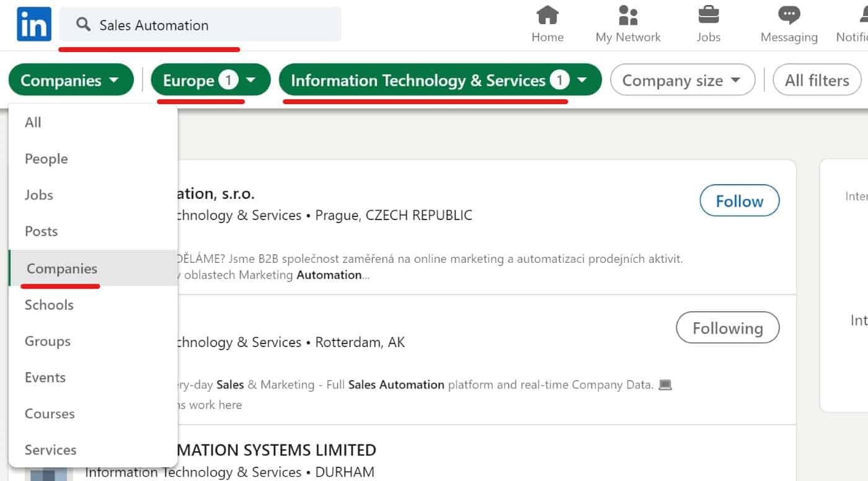Viewport: 868px width, 481px height.
Task: Select Events in the dropdown menu
Action: tap(45, 377)
